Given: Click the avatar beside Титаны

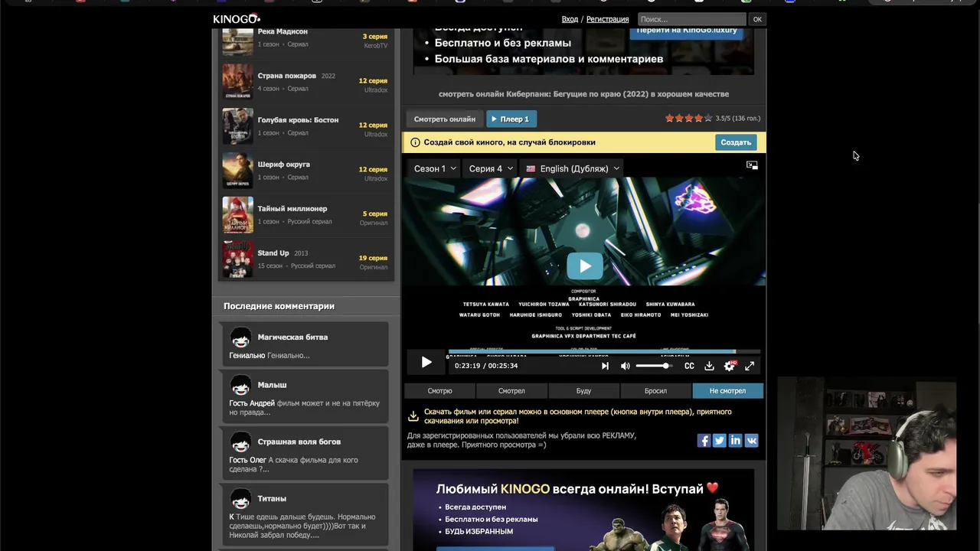Looking at the screenshot, I should [240, 499].
